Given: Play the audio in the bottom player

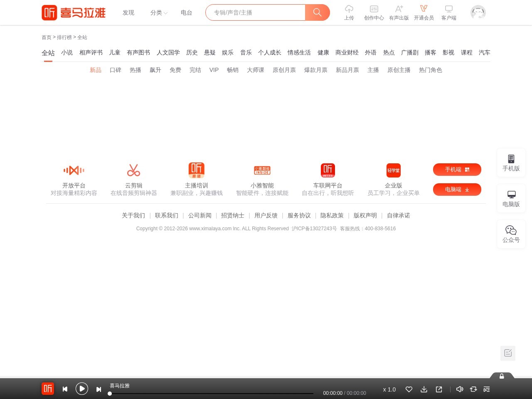Looking at the screenshot, I should pyautogui.click(x=82, y=389).
